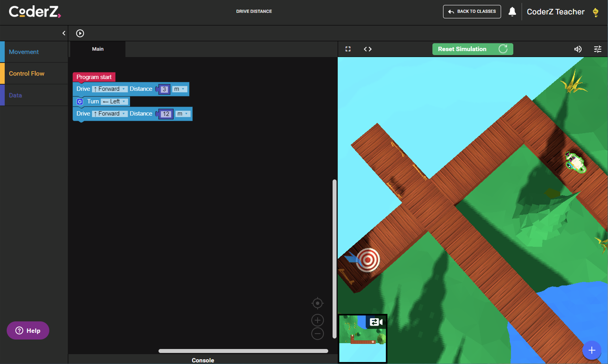The image size is (608, 364).
Task: Click the DRIVE DISTANCE title
Action: [x=254, y=11]
